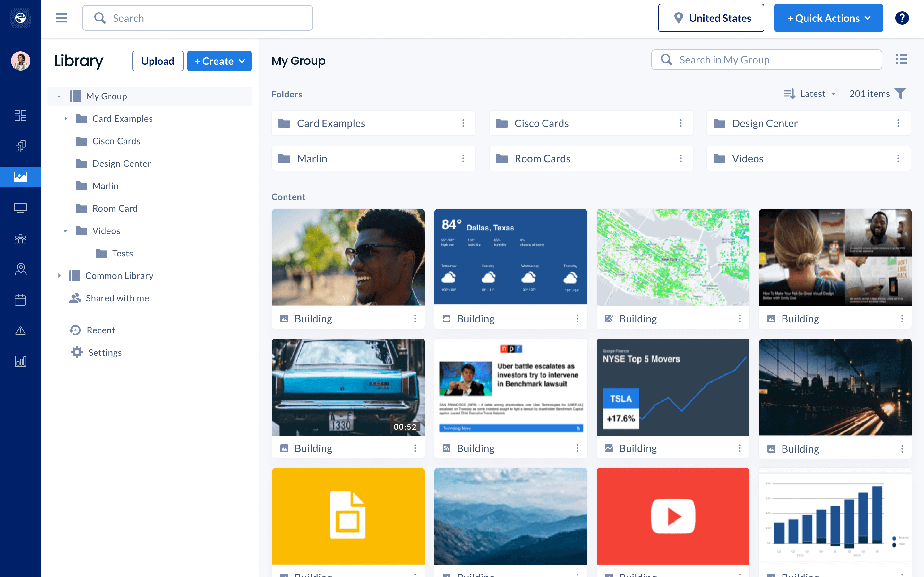
Task: Open the screens monitor sidebar icon
Action: click(x=20, y=208)
